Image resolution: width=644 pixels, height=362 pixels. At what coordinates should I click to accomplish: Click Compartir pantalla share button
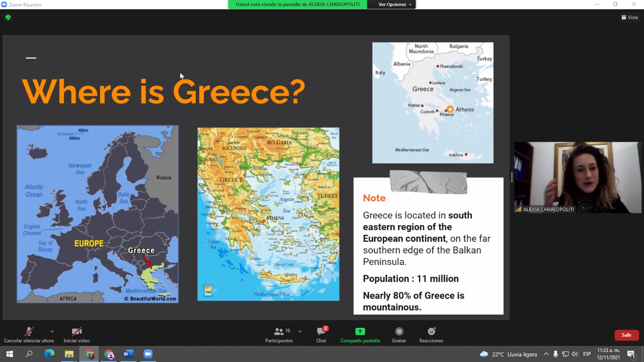click(360, 335)
